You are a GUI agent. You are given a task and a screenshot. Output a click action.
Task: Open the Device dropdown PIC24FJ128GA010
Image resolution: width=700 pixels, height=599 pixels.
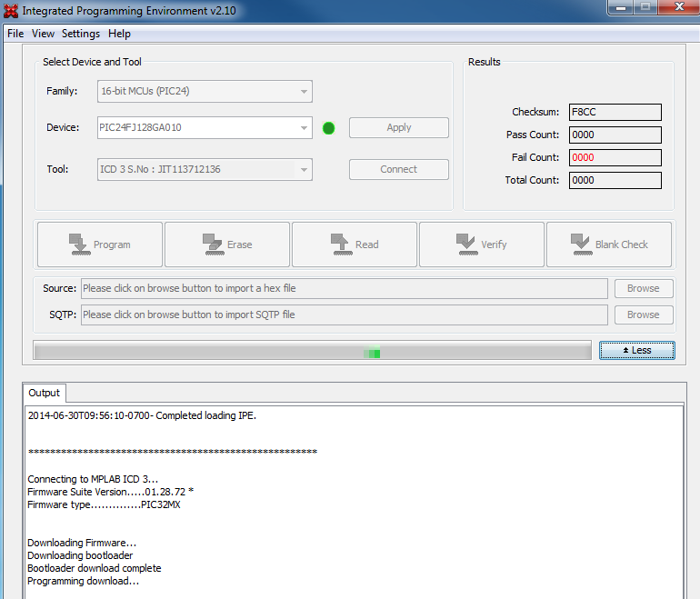tap(304, 128)
